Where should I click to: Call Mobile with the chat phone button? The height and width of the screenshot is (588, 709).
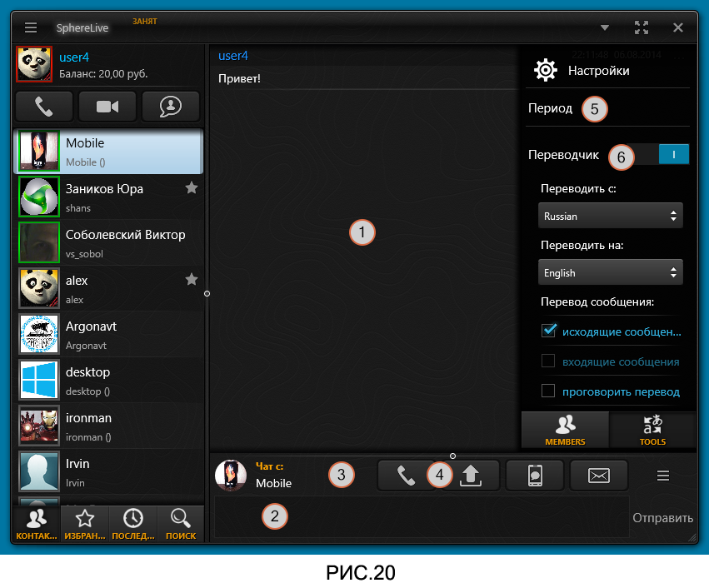coord(406,476)
